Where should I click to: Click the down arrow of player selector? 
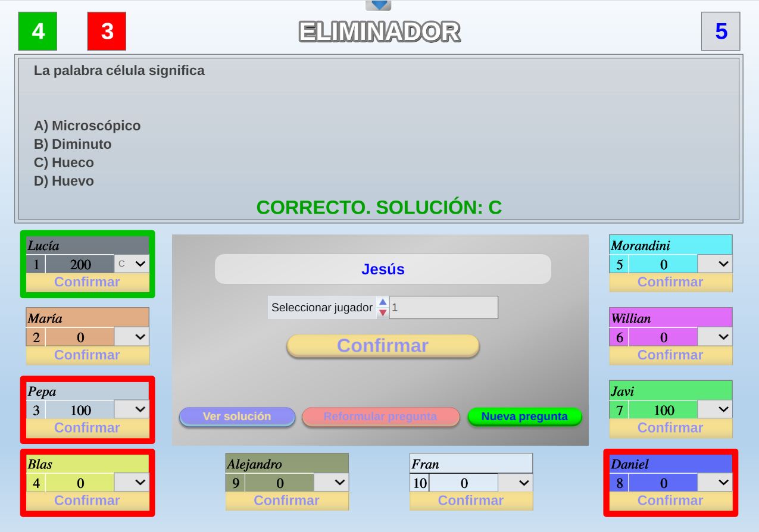(383, 313)
